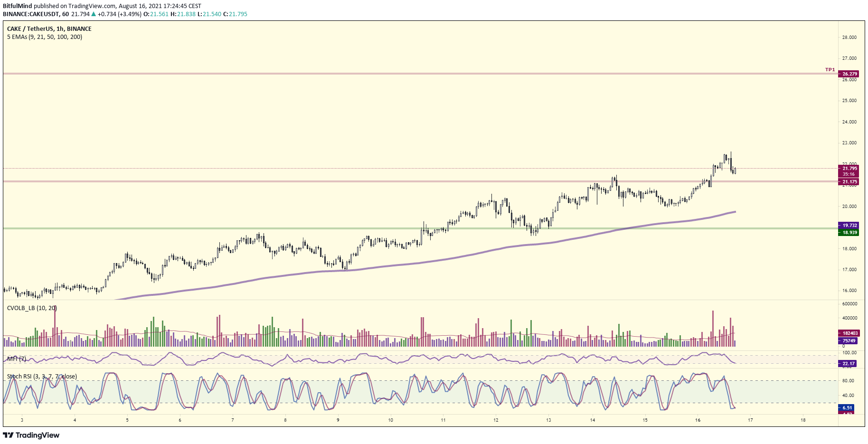The image size is (868, 444).
Task: Click the 182403 volume value tag
Action: tap(849, 333)
